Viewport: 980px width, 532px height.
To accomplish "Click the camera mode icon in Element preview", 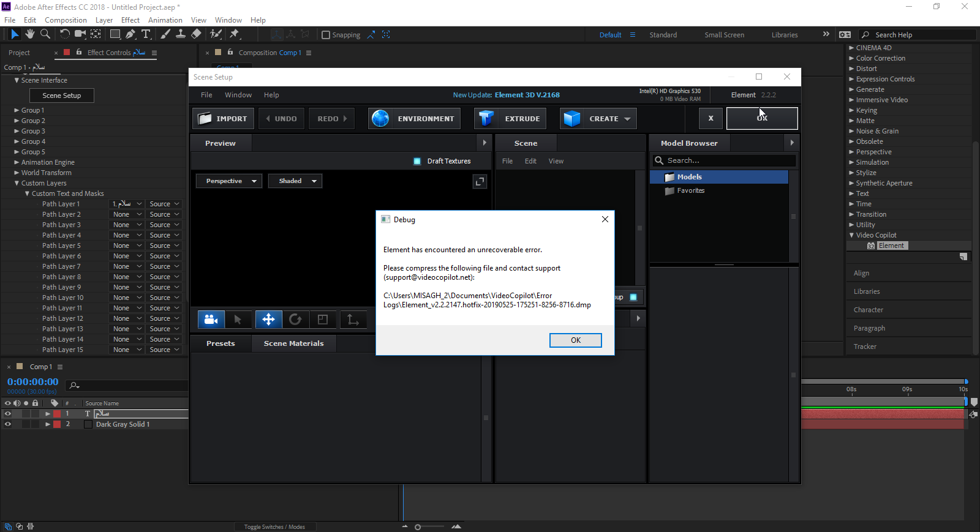I will point(211,320).
